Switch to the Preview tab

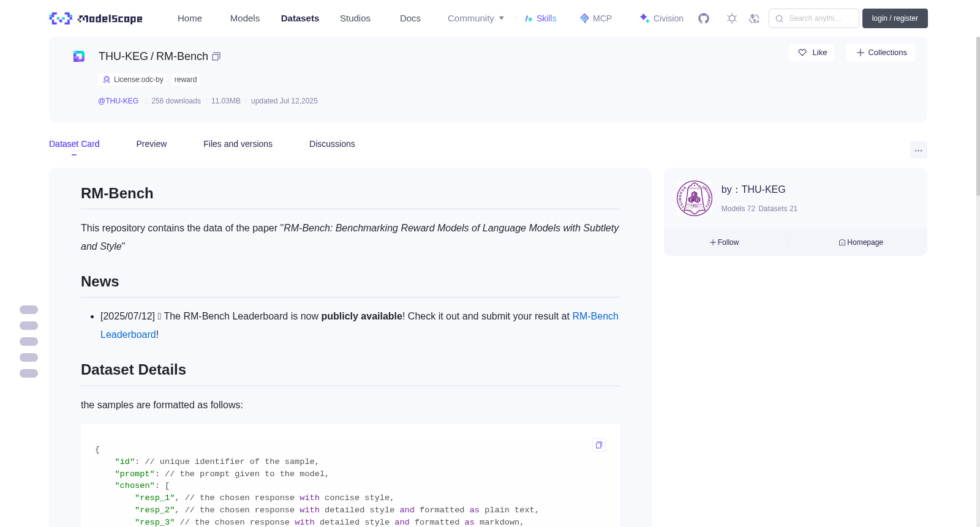[x=151, y=144]
